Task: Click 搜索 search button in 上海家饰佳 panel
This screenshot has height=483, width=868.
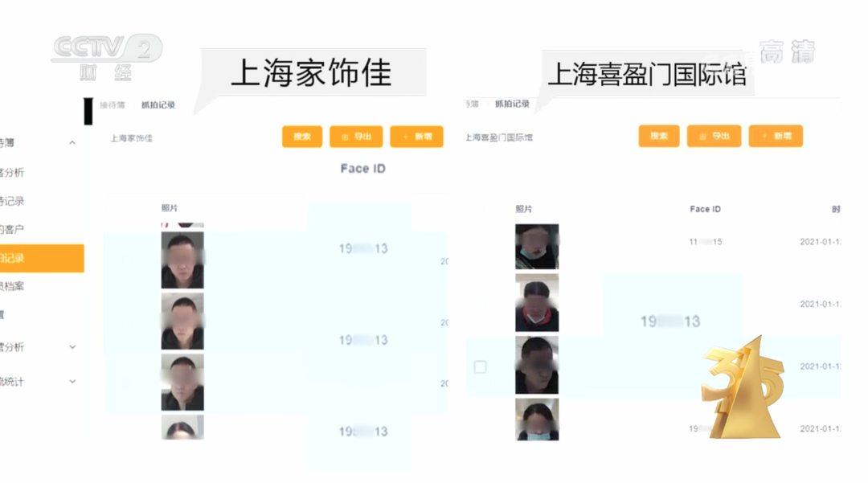Action: pos(302,137)
